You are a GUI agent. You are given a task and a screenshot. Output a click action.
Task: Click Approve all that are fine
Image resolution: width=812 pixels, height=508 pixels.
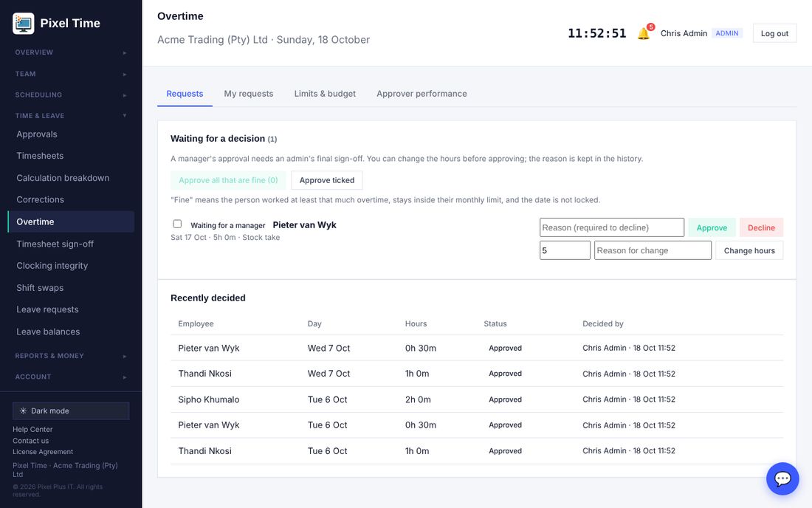point(228,180)
